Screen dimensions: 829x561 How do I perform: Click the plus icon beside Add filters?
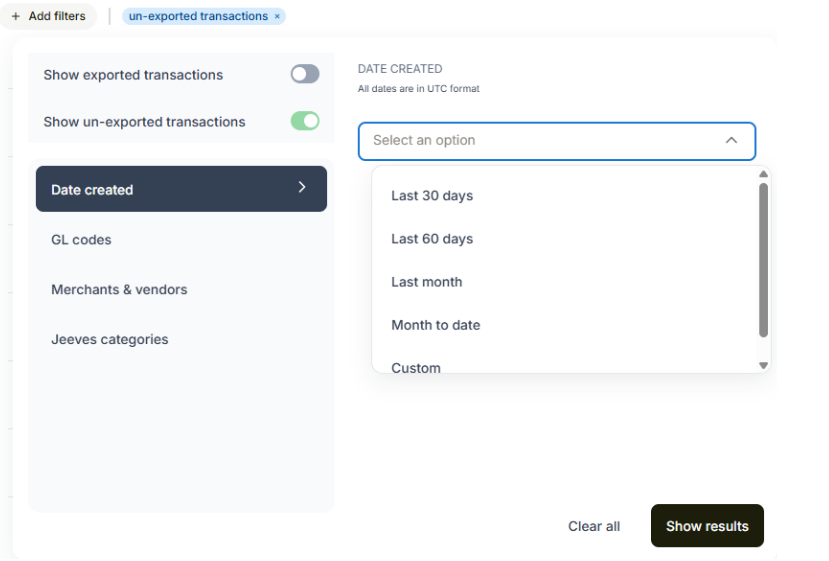(16, 16)
